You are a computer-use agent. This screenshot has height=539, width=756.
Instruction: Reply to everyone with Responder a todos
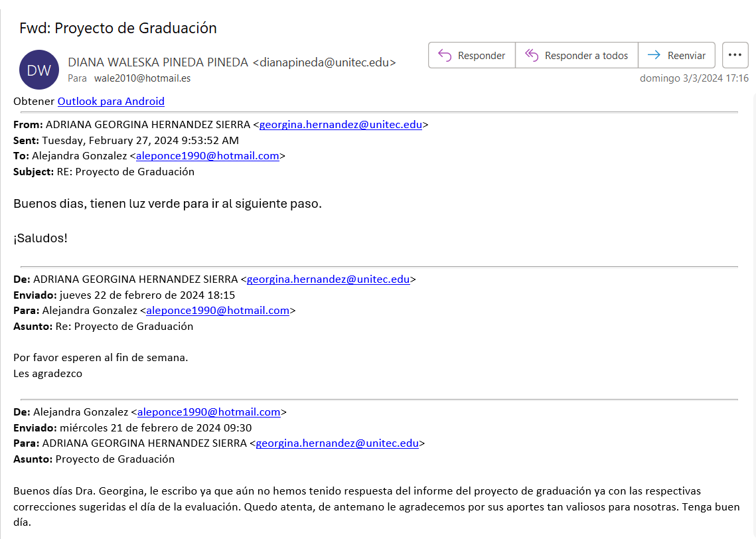point(576,56)
